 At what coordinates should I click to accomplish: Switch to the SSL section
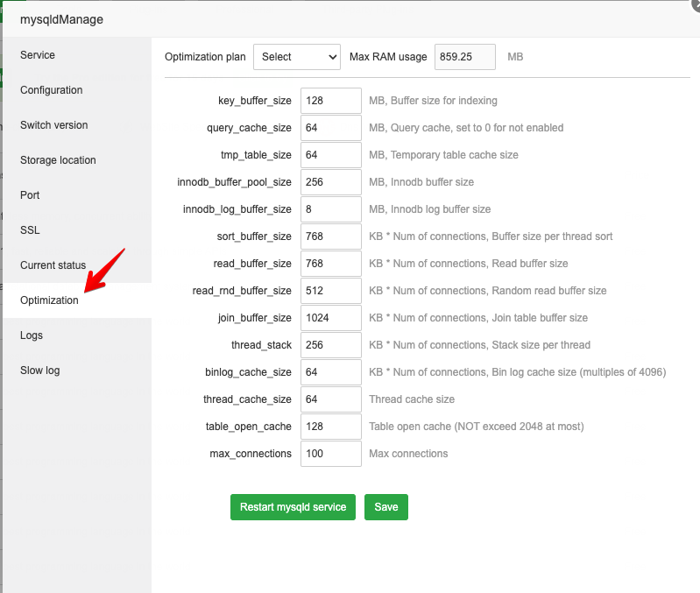point(30,230)
